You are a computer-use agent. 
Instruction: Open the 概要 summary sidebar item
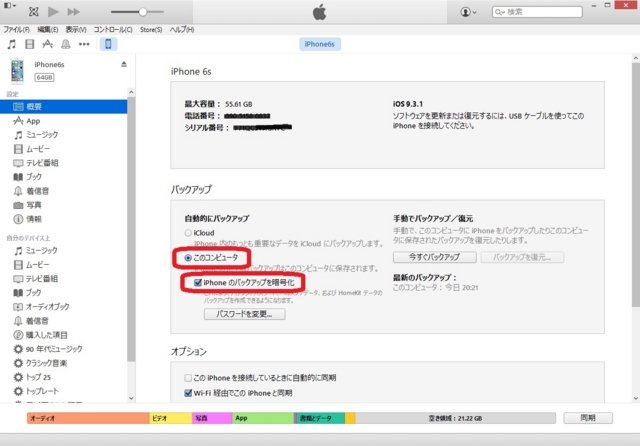pyautogui.click(x=64, y=107)
